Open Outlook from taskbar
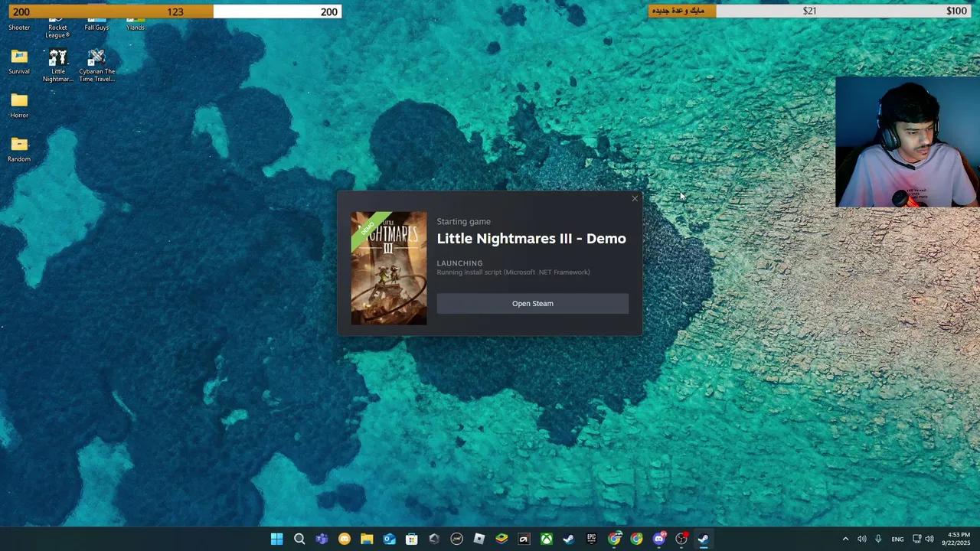Screen dimensions: 980x551 coord(389,539)
